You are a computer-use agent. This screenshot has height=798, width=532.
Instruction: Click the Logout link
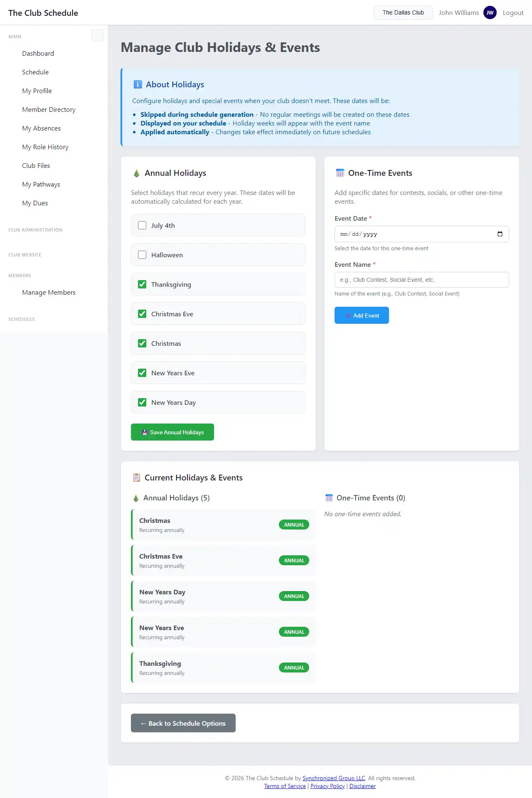(x=513, y=12)
